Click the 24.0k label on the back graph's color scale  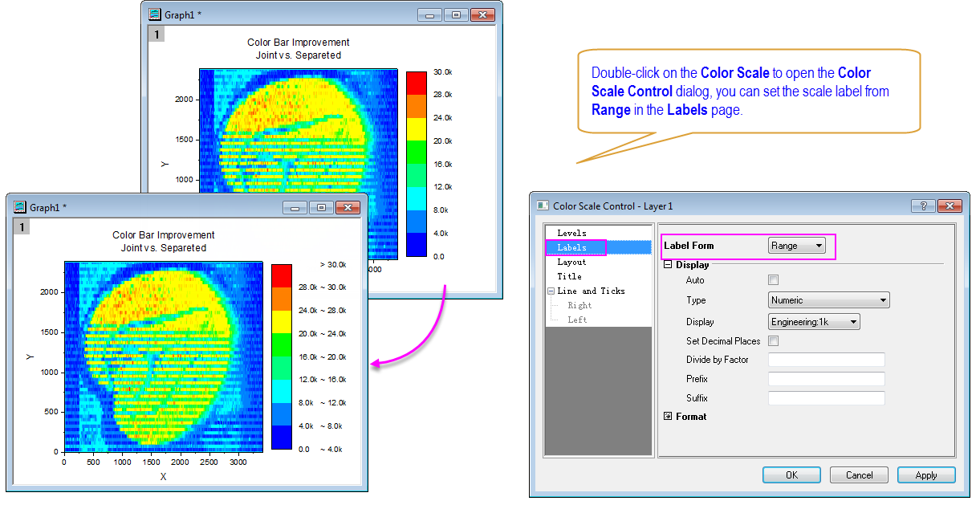click(444, 118)
